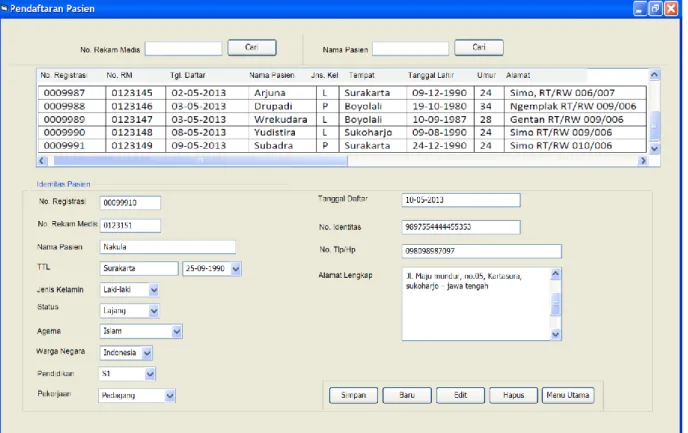This screenshot has width=688, height=433.
Task: Minimize the Pendaftaran Pasien window
Action: (x=640, y=8)
